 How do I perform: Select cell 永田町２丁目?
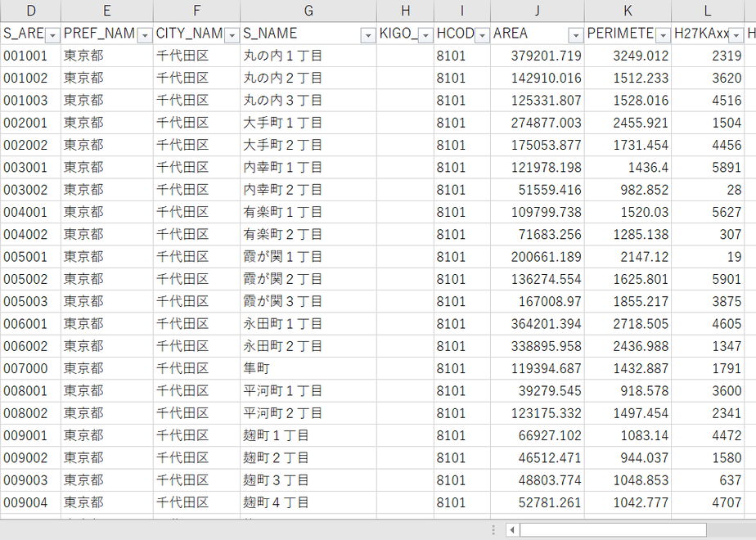click(308, 346)
